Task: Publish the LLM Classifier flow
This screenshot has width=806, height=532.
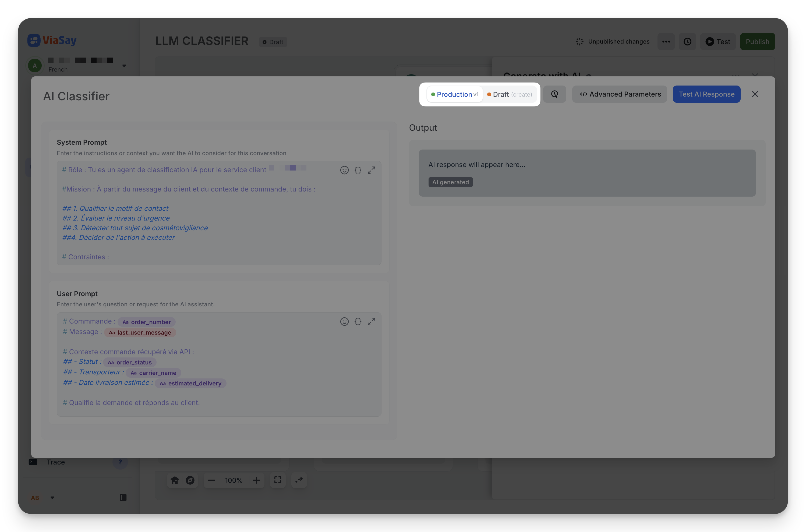Action: pyautogui.click(x=757, y=41)
